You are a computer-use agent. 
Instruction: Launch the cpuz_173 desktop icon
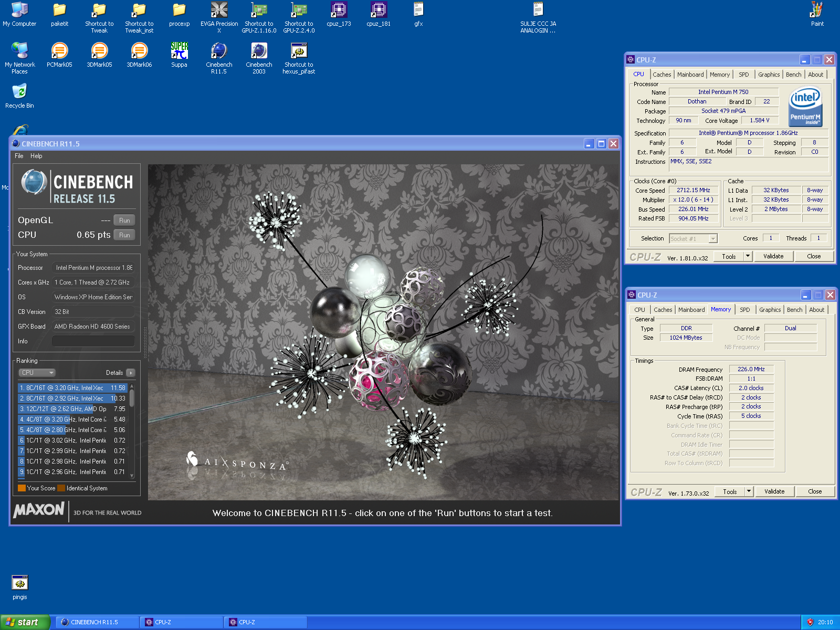(339, 14)
